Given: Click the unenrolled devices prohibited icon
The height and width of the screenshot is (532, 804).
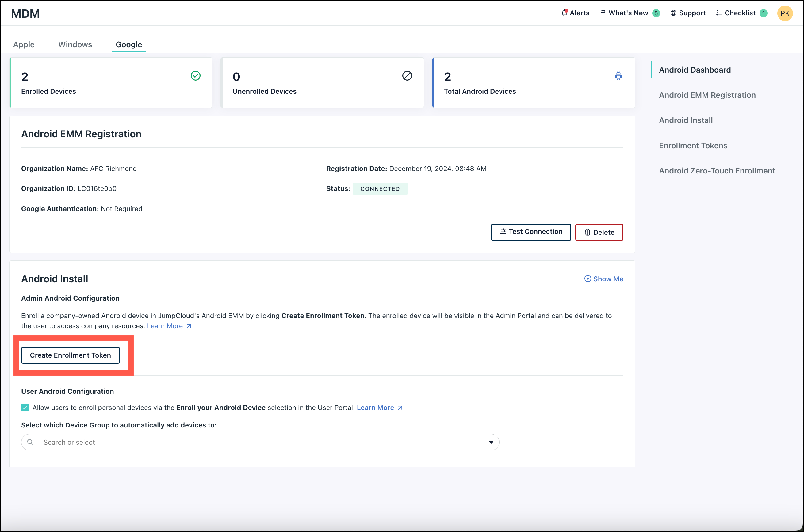Looking at the screenshot, I should (407, 76).
